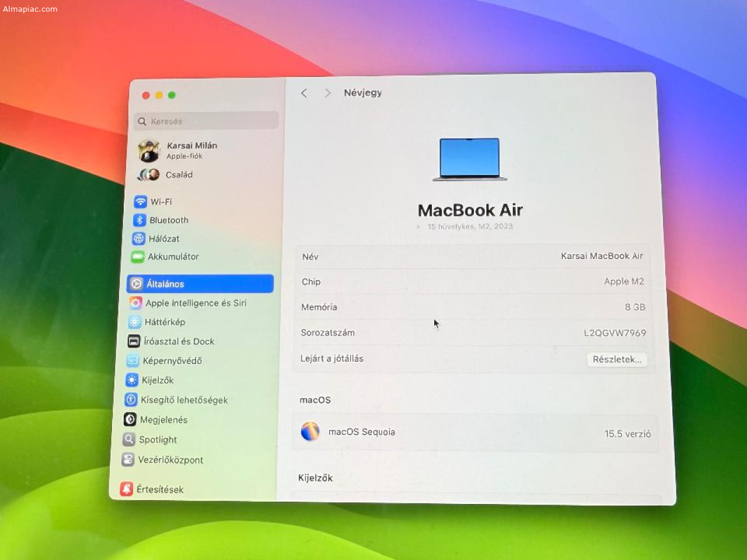Click the MacBook Air heading
Image resolution: width=747 pixels, height=560 pixels.
coord(470,210)
